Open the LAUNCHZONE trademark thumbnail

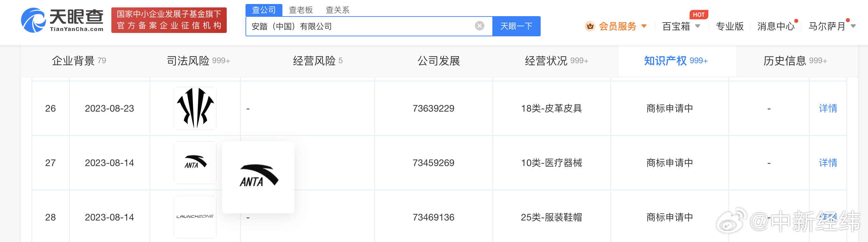(x=195, y=217)
